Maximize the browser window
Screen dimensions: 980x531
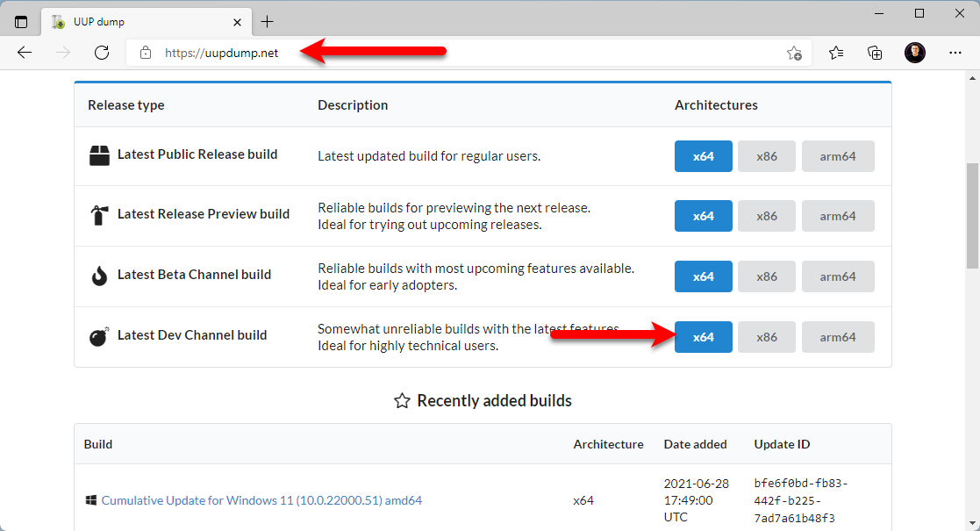click(x=919, y=13)
